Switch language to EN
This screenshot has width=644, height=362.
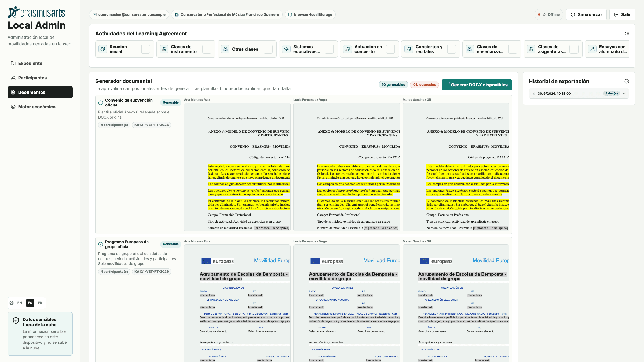point(20,303)
